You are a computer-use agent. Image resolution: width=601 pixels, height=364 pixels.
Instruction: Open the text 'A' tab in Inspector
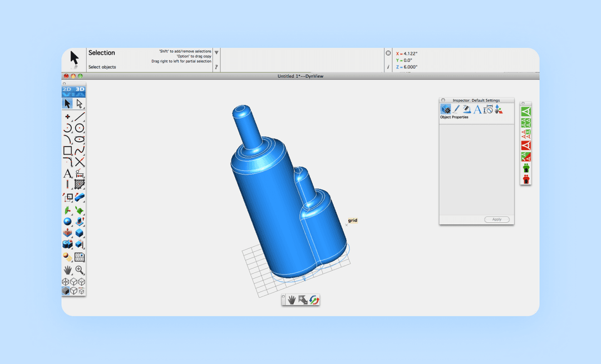click(477, 110)
